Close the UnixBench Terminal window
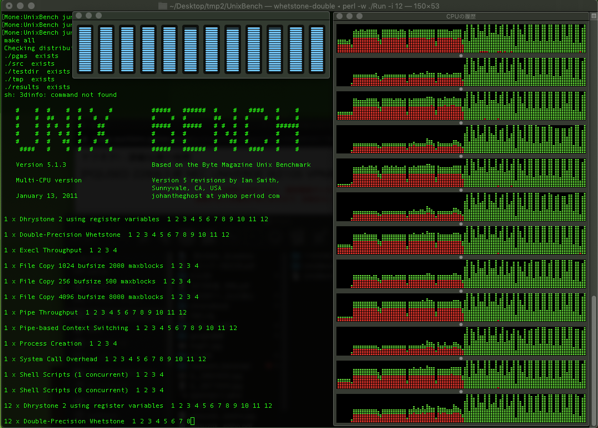 click(9, 6)
